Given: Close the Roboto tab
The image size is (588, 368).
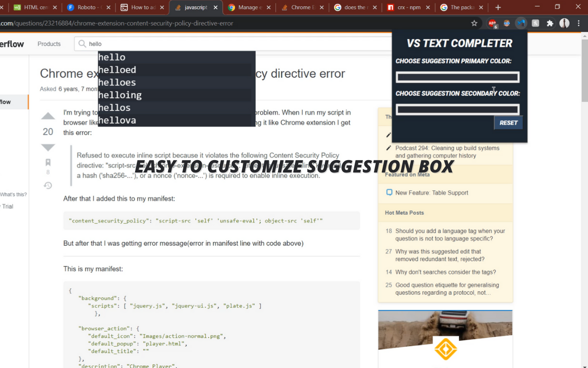Looking at the screenshot, I should tap(109, 7).
